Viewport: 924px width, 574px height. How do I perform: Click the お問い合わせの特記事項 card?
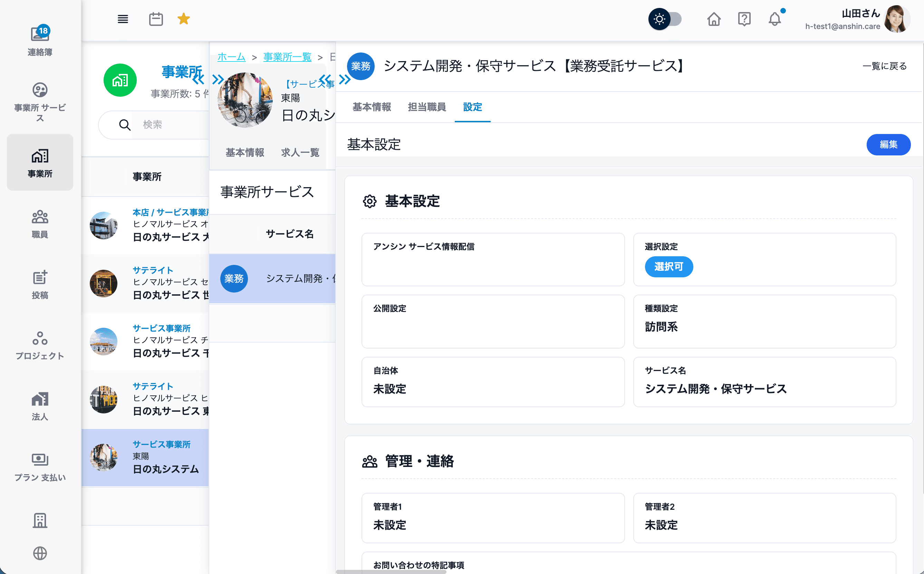(x=629, y=563)
